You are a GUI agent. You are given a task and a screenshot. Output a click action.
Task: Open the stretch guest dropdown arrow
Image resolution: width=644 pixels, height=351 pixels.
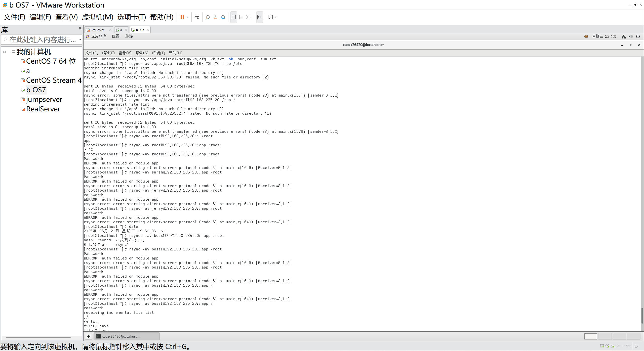(276, 17)
